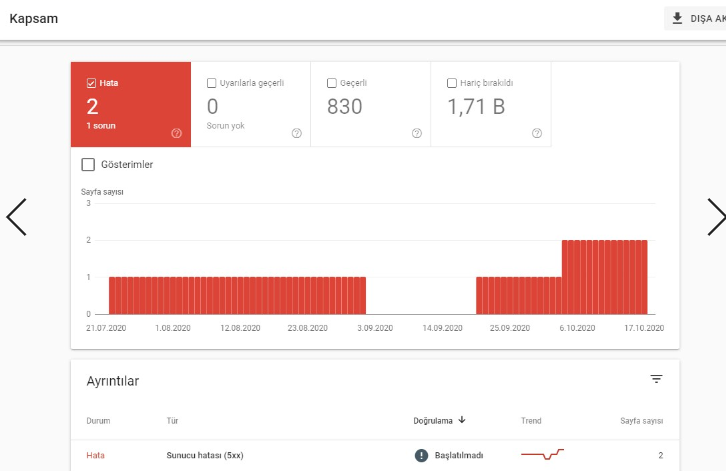This screenshot has width=726, height=471.
Task: Open the filter icon in Ayrıntılar
Action: tap(656, 379)
